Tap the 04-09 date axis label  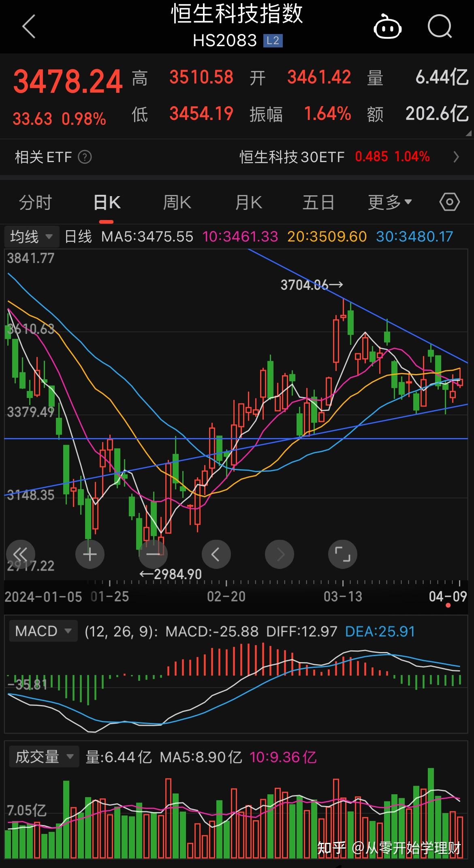coord(448,596)
